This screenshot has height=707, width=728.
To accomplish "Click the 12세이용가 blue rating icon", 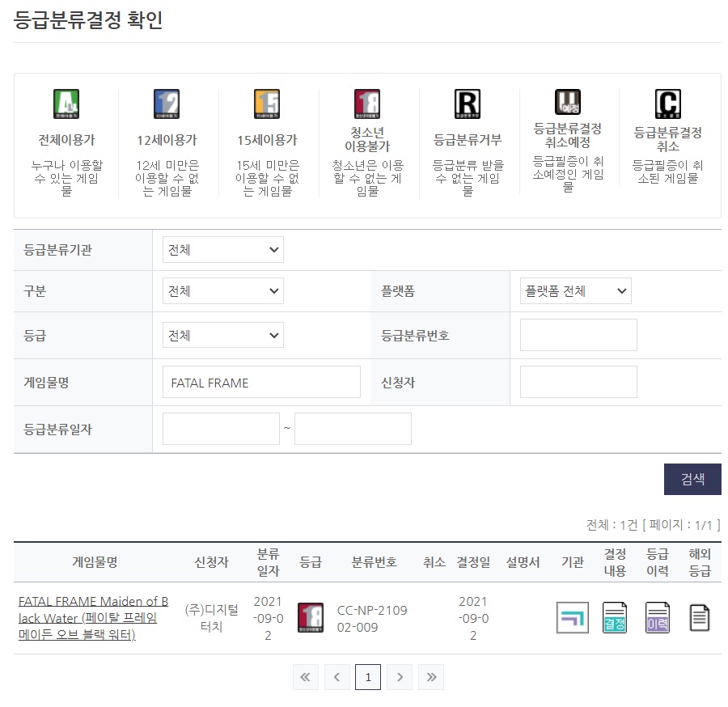I will click(167, 104).
